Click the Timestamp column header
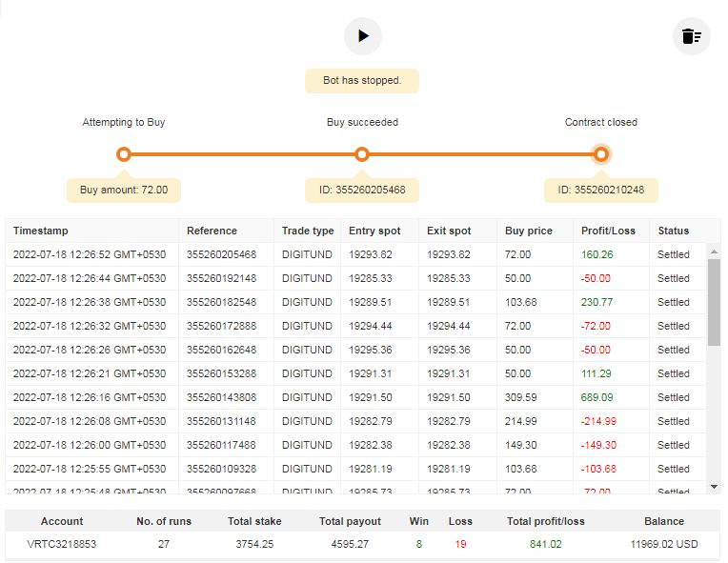Image resolution: width=728 pixels, height=563 pixels. coord(41,231)
